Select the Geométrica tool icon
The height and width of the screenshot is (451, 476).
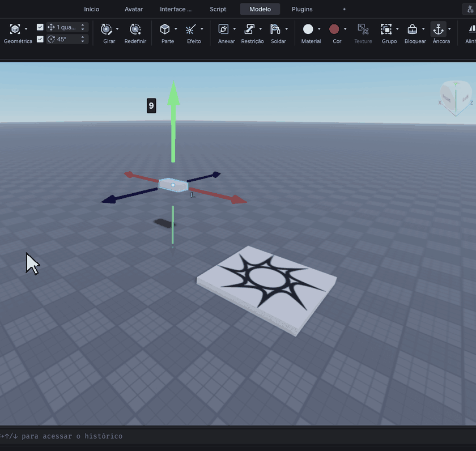coord(15,29)
